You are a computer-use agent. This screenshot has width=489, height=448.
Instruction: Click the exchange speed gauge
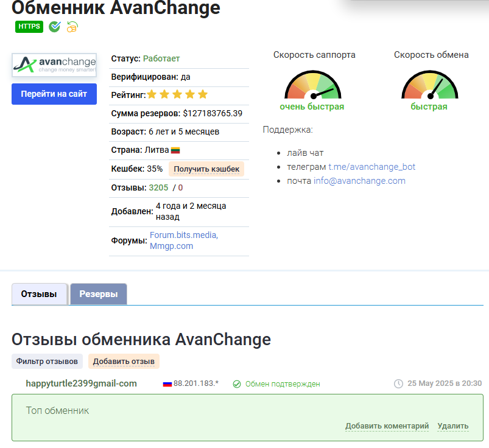pos(430,85)
